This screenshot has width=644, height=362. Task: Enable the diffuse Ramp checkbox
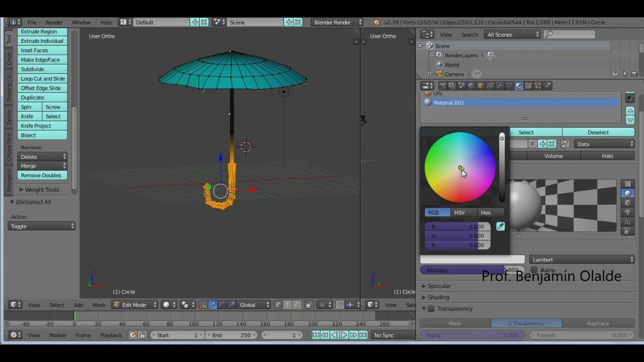click(534, 270)
